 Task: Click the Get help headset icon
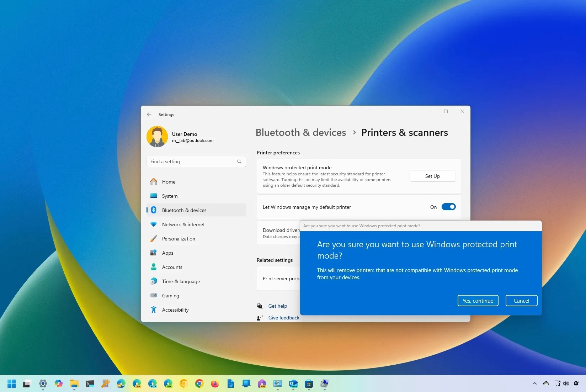[x=260, y=306]
